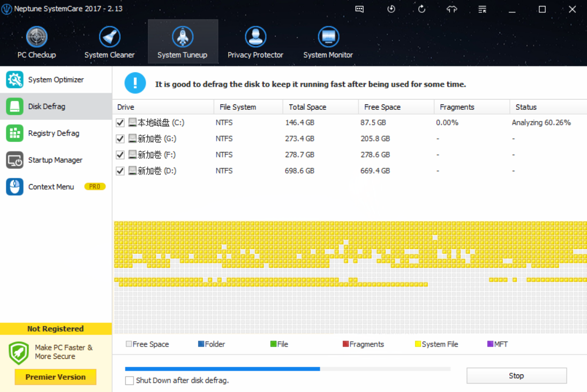The image size is (587, 392).
Task: Click the restore clock icon in title bar
Action: 391,9
